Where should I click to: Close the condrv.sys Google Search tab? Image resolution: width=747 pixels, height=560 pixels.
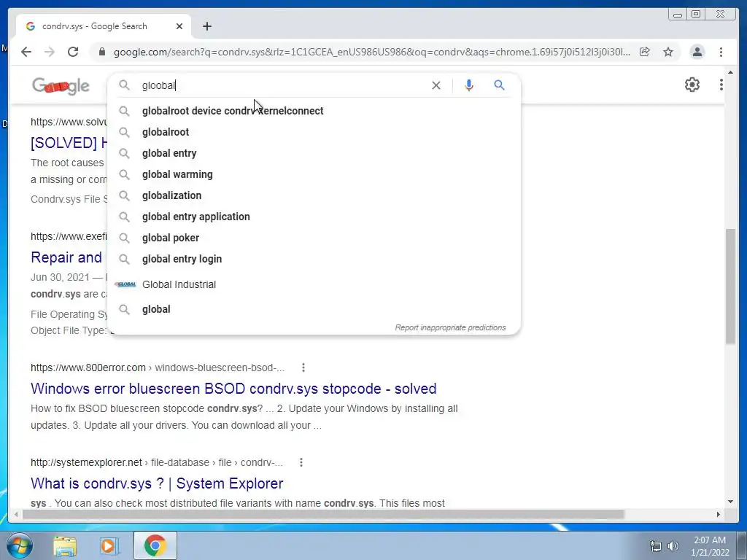click(179, 26)
